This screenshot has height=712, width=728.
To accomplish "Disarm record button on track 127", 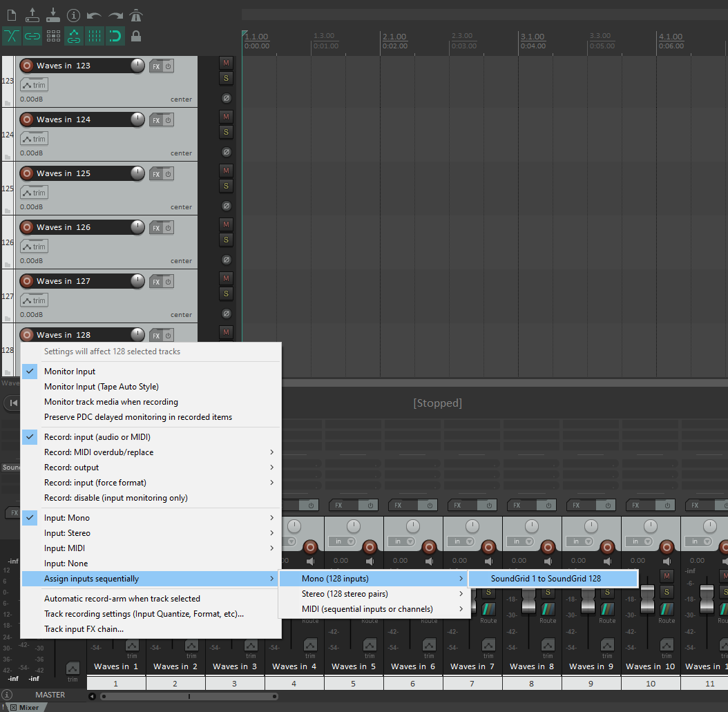I will point(27,281).
